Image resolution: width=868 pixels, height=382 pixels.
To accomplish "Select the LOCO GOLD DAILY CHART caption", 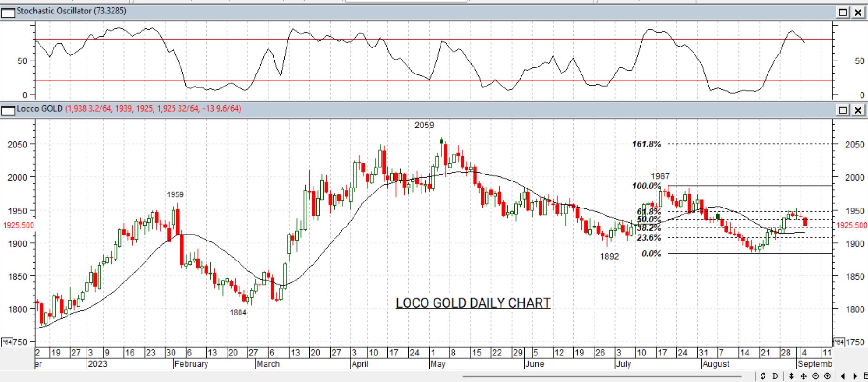I will (473, 303).
